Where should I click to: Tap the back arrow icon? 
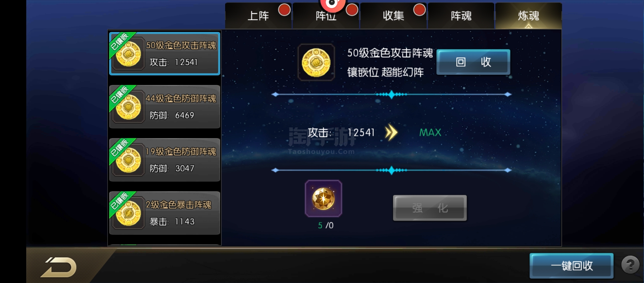(x=59, y=267)
